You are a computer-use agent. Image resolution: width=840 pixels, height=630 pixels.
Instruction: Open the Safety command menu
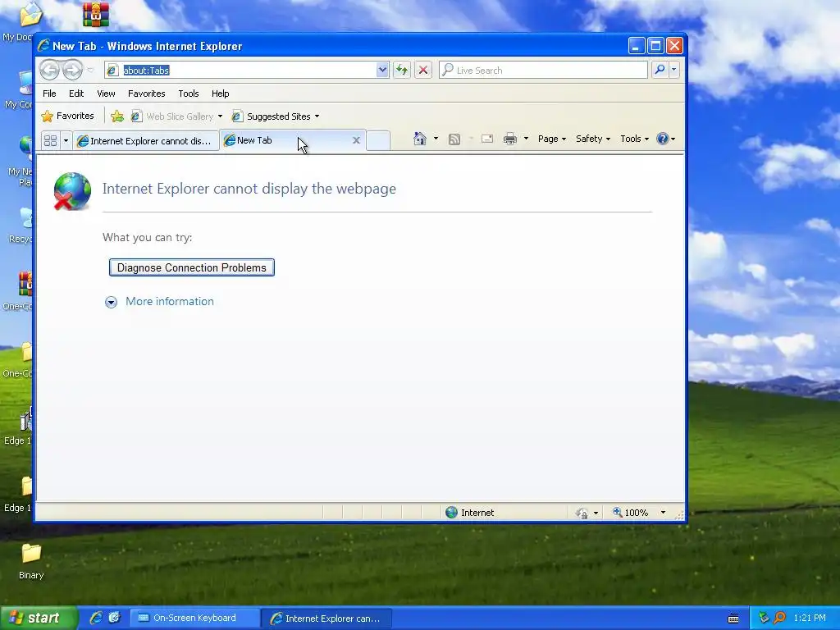592,139
